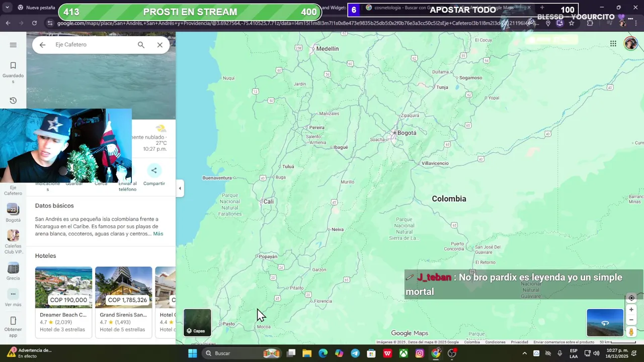Open Privacidad link in footer

pos(519,342)
